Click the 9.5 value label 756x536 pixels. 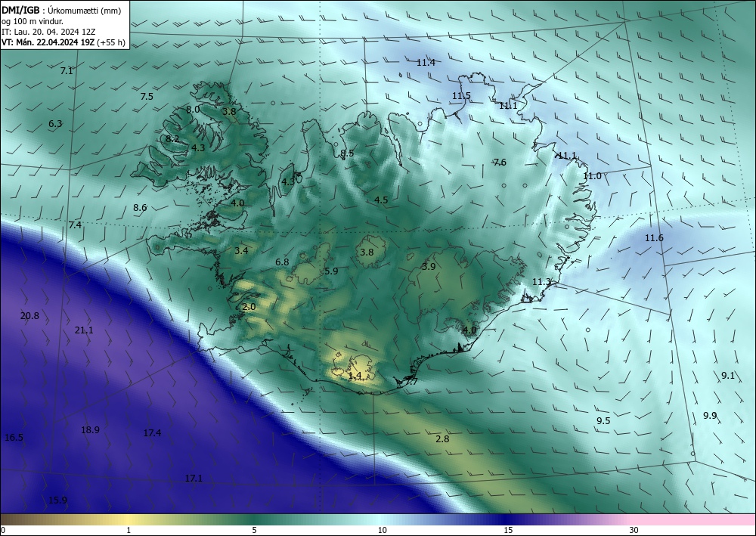tap(603, 421)
